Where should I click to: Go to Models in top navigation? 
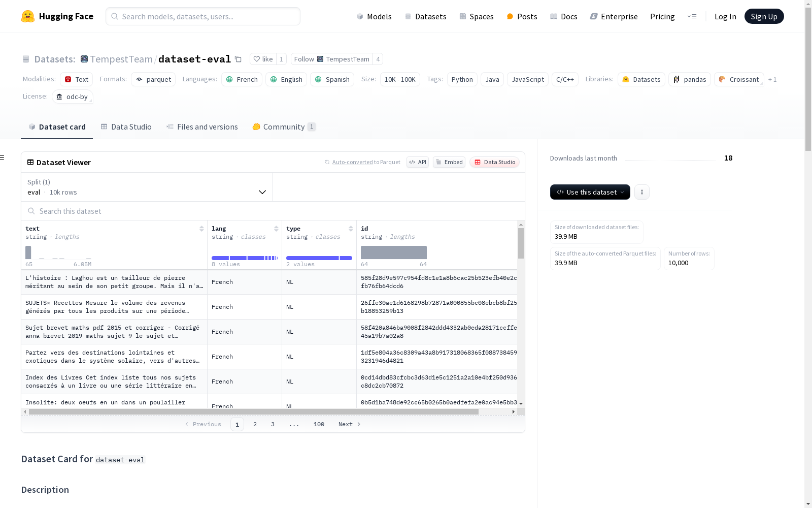(374, 16)
